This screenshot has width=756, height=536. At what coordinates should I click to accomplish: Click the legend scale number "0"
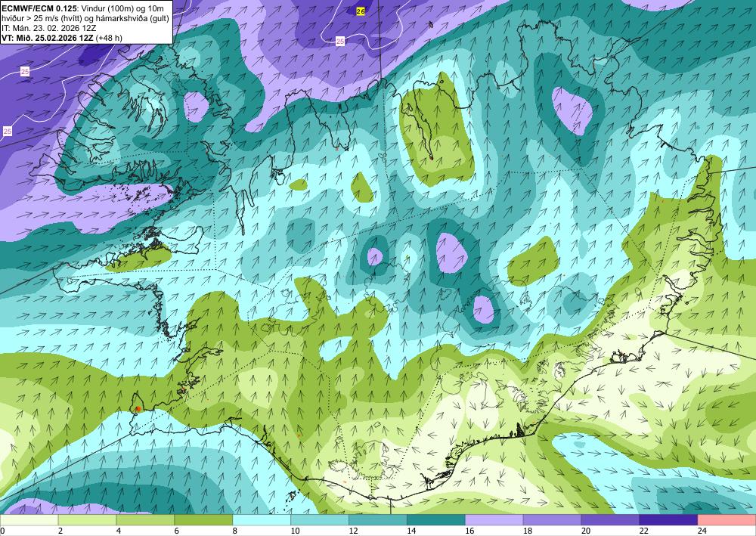[2, 531]
